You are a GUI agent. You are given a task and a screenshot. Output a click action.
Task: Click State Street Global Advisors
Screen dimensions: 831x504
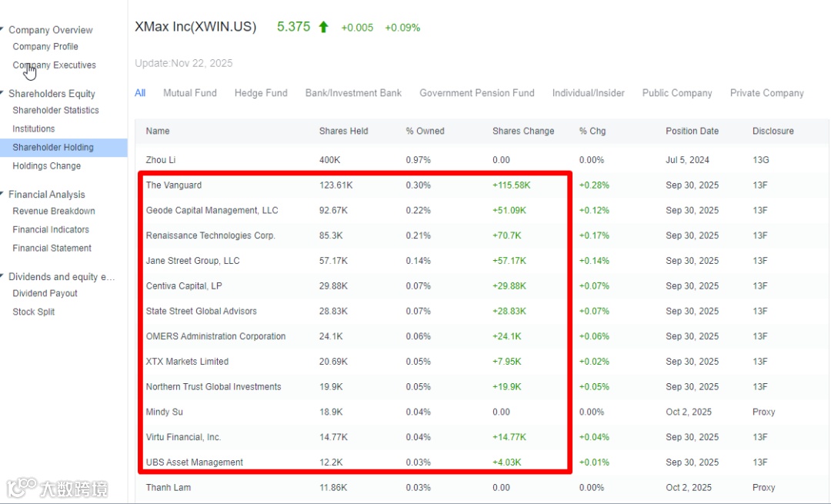point(202,311)
